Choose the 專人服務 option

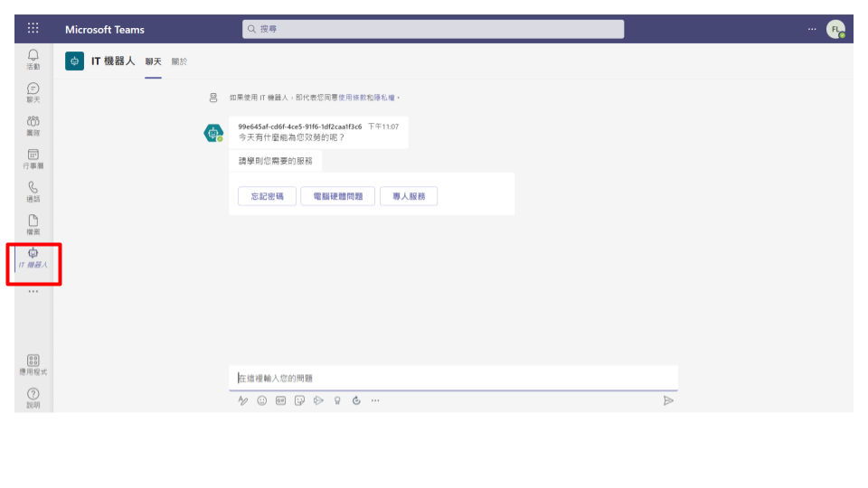[409, 196]
